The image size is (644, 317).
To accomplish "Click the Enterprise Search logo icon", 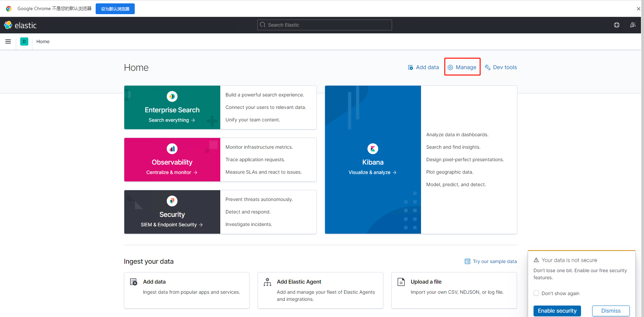I will click(172, 96).
